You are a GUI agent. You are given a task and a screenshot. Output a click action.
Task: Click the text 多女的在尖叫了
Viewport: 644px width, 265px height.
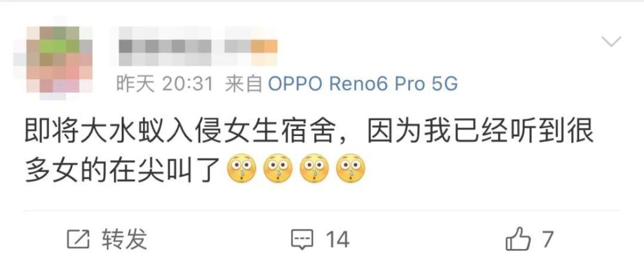pos(121,169)
